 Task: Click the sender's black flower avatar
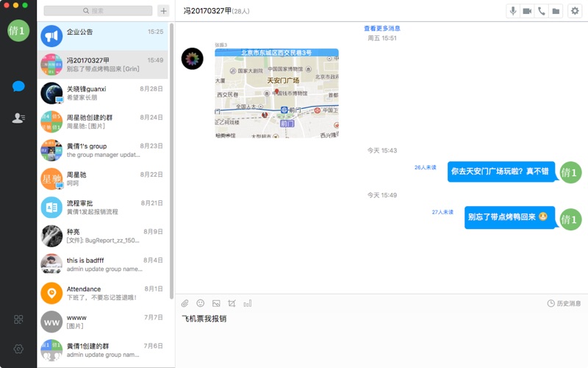pos(193,59)
